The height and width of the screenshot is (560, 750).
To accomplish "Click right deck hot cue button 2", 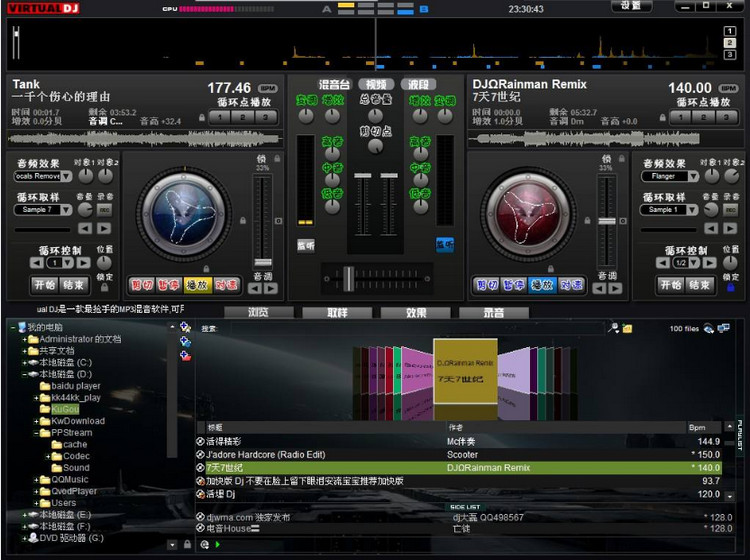I will click(x=703, y=117).
